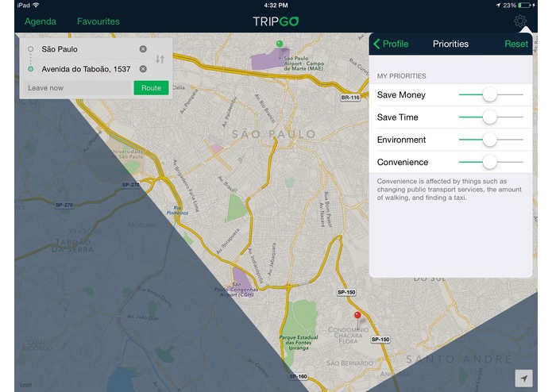Image resolution: width=552 pixels, height=392 pixels.
Task: Tap the Priorities panel title
Action: tap(450, 44)
